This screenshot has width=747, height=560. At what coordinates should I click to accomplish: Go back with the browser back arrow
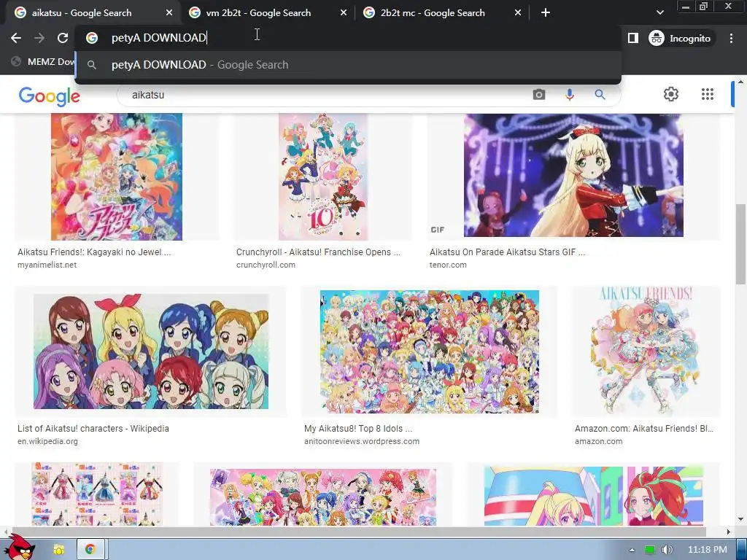pyautogui.click(x=16, y=38)
